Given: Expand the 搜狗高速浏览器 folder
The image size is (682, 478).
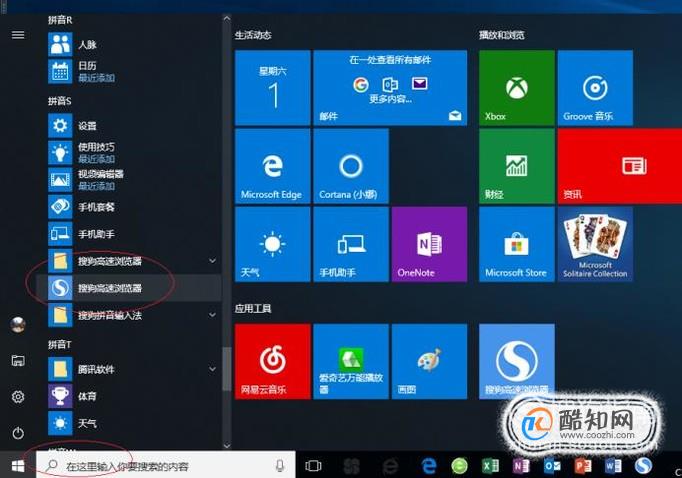Looking at the screenshot, I should point(212,261).
